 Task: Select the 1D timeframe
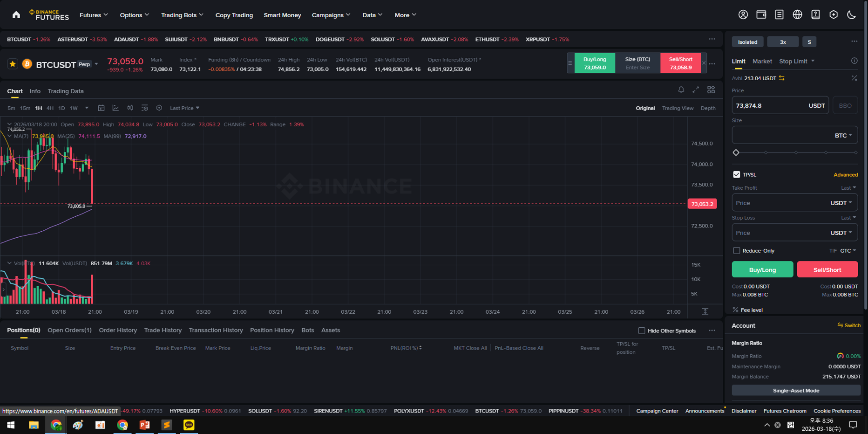(61, 108)
